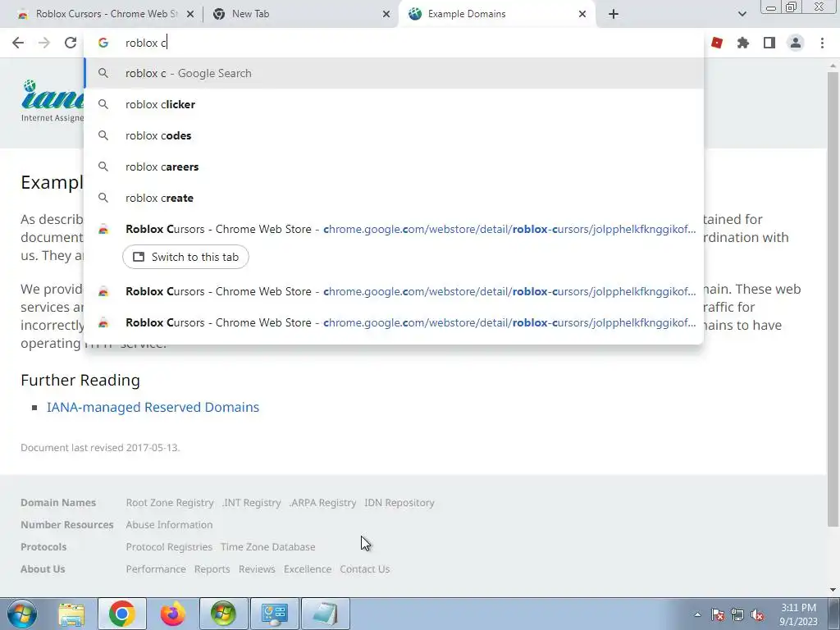840x630 pixels.
Task: Open the Abuse Information link
Action: tap(169, 525)
